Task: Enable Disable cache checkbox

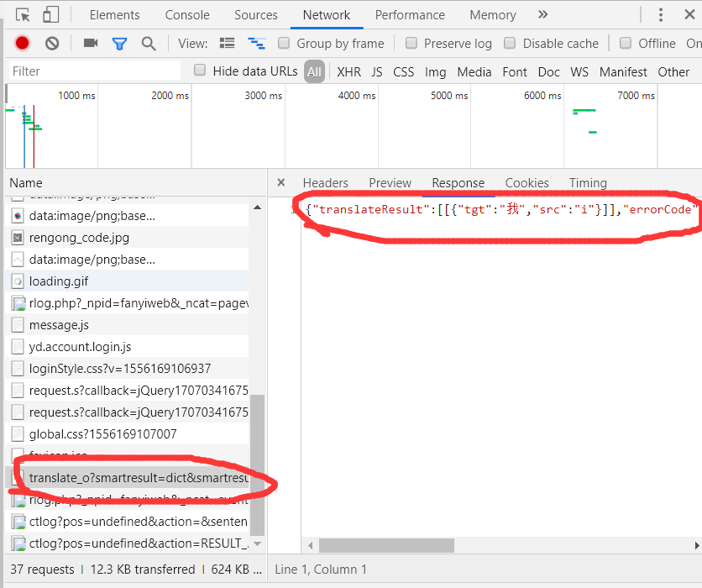Action: click(x=510, y=43)
